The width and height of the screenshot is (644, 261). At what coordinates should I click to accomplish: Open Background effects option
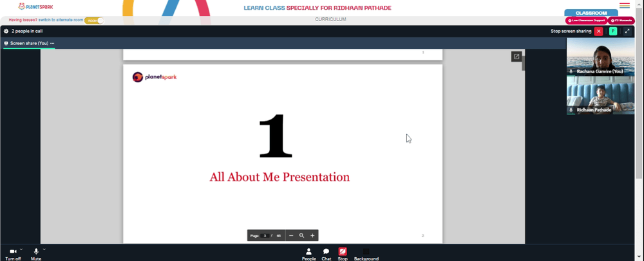click(x=366, y=254)
